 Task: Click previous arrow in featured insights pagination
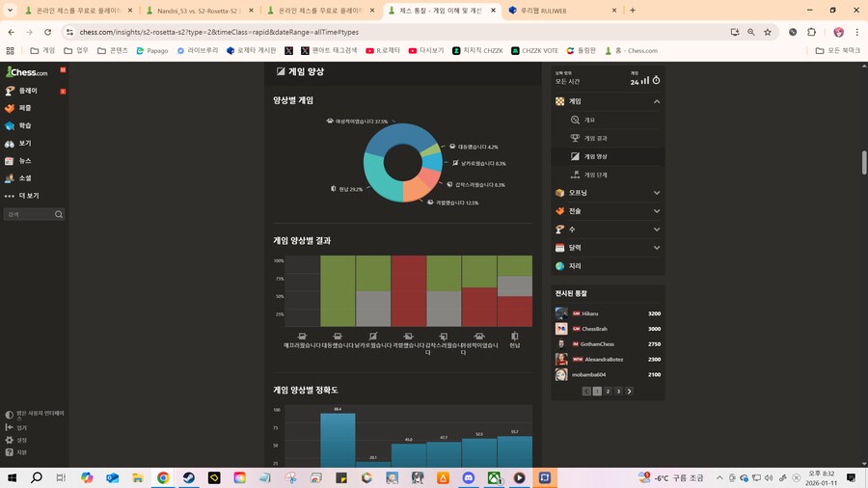(586, 392)
